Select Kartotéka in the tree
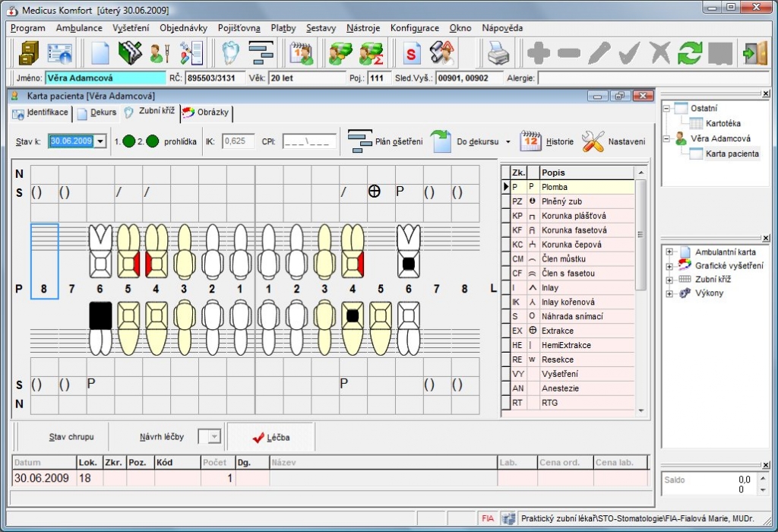This screenshot has width=778, height=532. pos(723,124)
